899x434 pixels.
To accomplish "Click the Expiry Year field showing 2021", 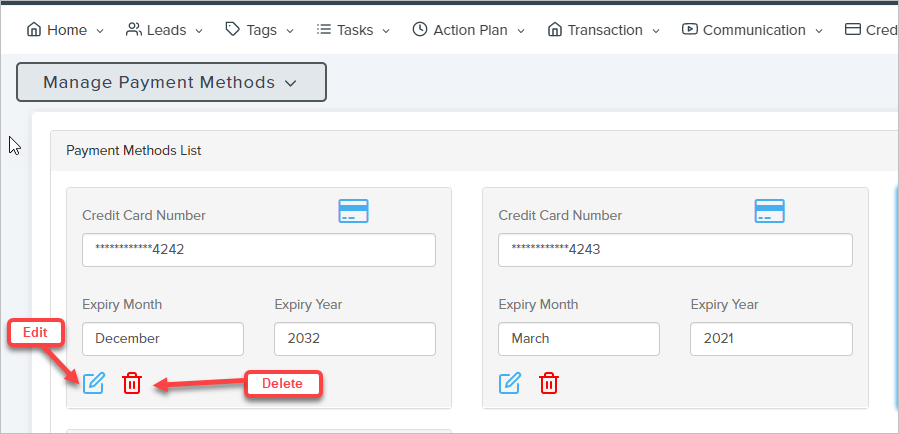I will pyautogui.click(x=771, y=339).
